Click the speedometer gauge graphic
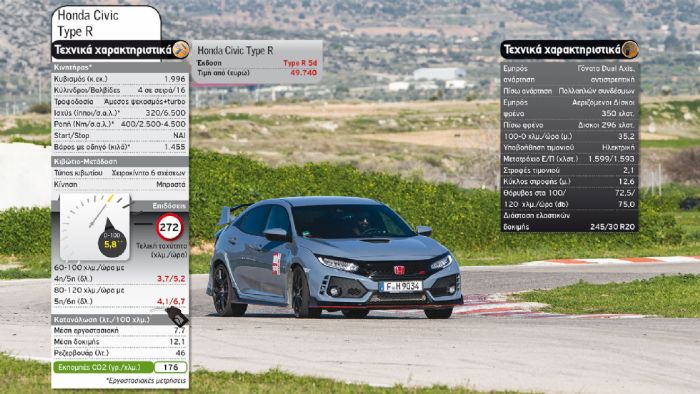This screenshot has width=700, height=394. [95, 227]
